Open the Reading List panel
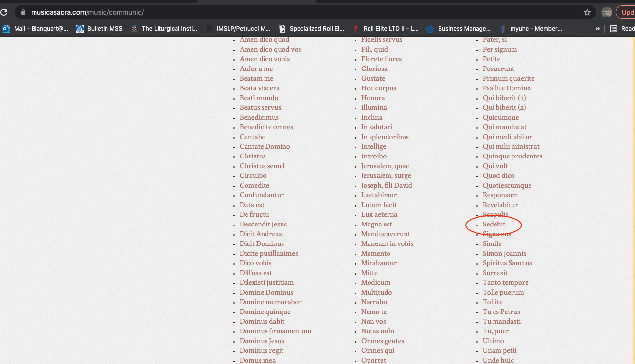The image size is (635, 364). point(622,29)
